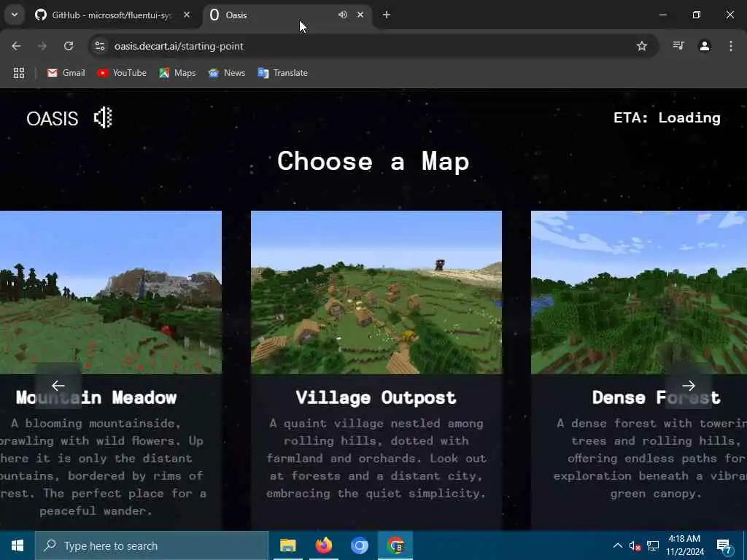
Task: Click the Type here to search box
Action: 152,545
